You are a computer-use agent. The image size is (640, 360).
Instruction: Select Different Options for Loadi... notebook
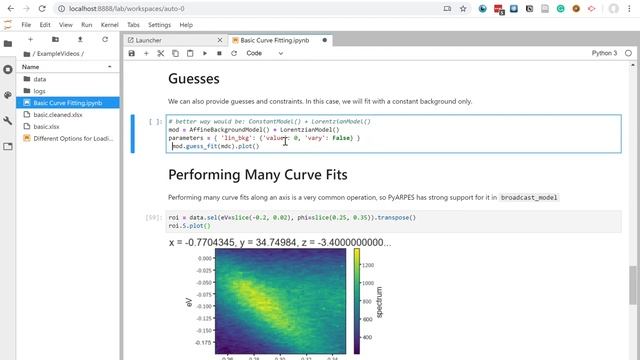(68, 138)
